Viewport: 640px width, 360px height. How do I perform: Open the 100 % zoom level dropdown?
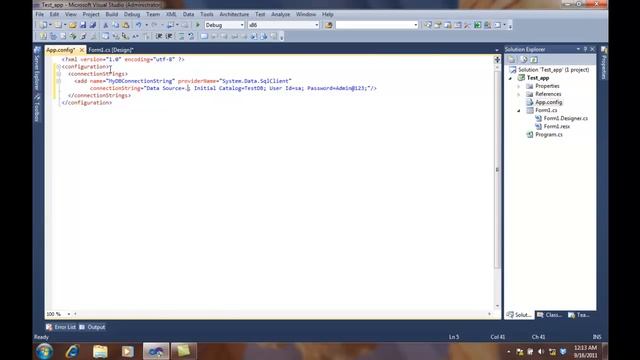tap(69, 314)
